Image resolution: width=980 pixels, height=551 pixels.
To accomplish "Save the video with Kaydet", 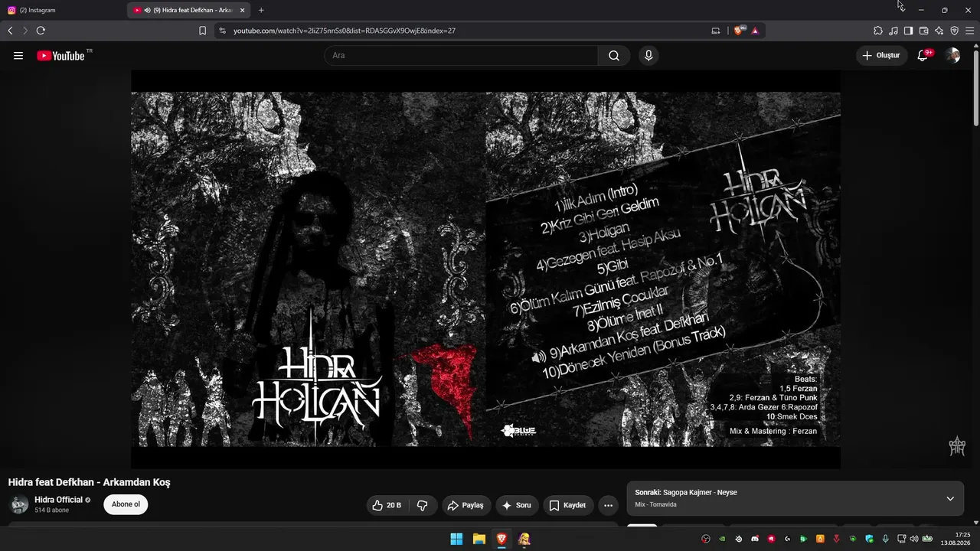I will click(x=567, y=505).
